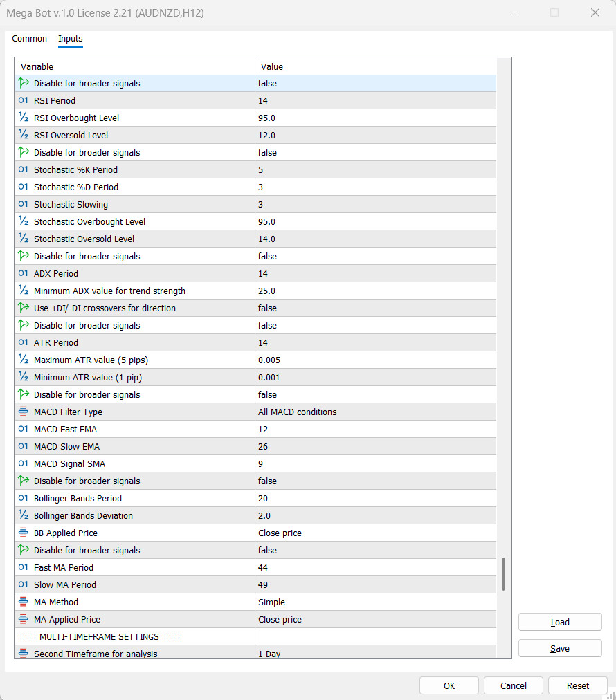Close the Mega Bot dialog window
The width and height of the screenshot is (616, 700).
pos(595,12)
